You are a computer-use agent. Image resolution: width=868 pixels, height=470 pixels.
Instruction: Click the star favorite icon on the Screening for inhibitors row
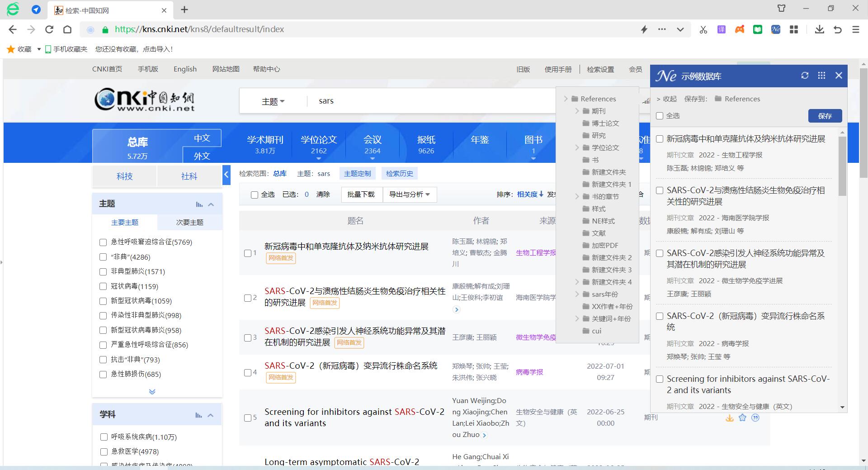[742, 418]
